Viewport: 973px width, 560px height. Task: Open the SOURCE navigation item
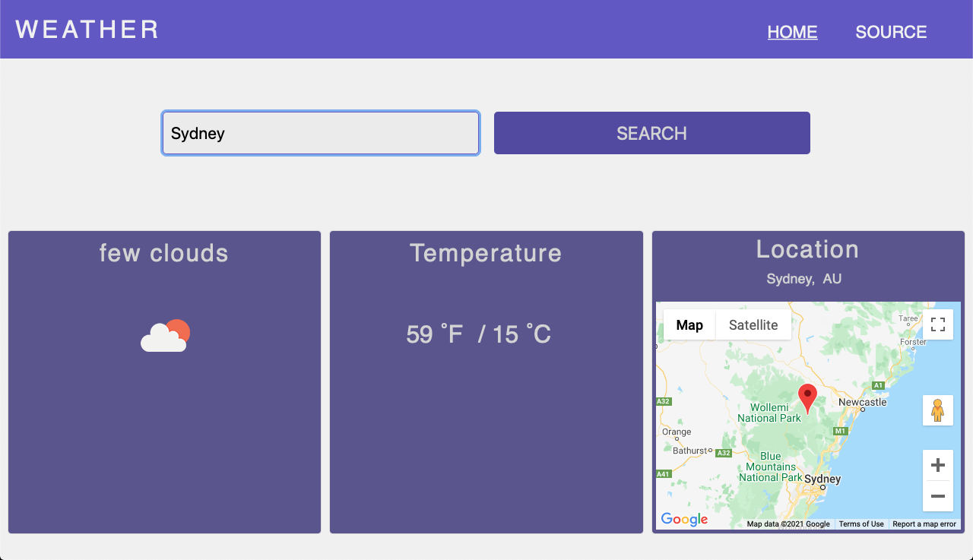[891, 32]
